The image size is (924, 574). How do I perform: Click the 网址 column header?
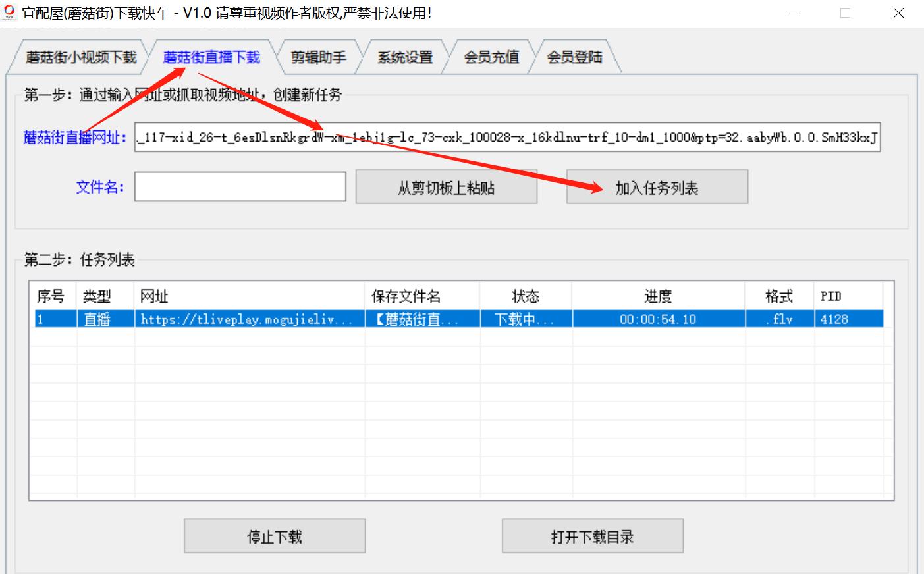click(250, 296)
